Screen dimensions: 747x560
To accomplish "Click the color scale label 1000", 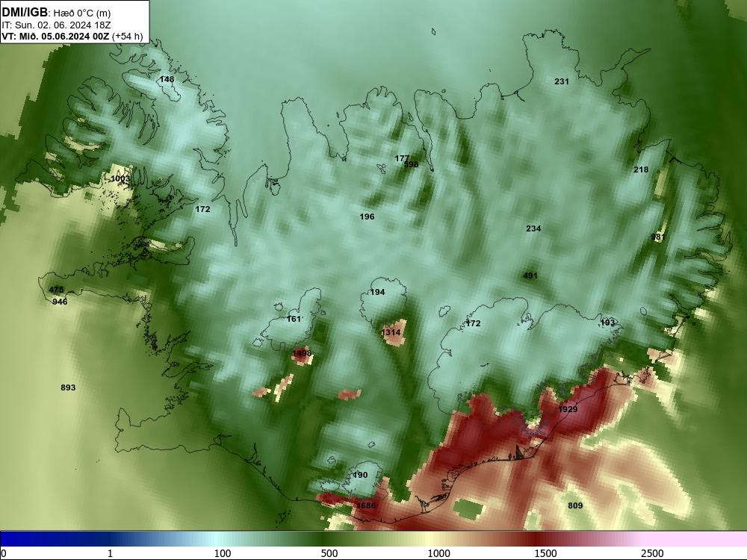I will pos(438,553).
